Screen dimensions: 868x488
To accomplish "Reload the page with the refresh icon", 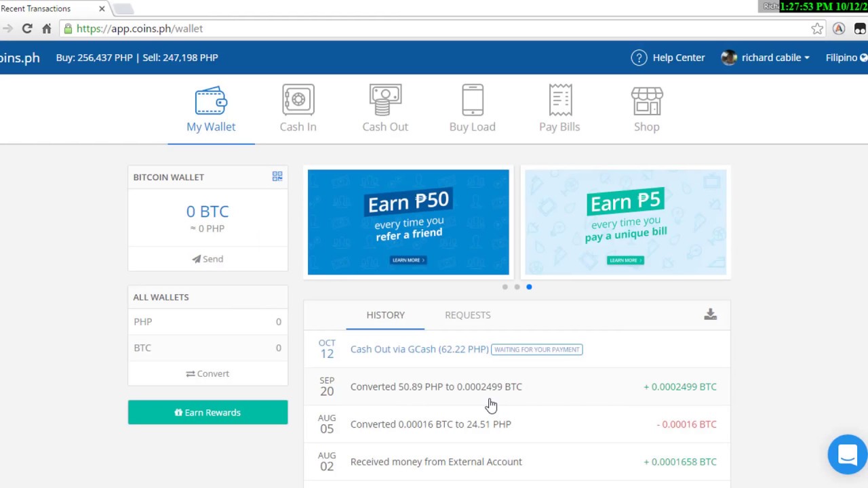I will tap(27, 28).
